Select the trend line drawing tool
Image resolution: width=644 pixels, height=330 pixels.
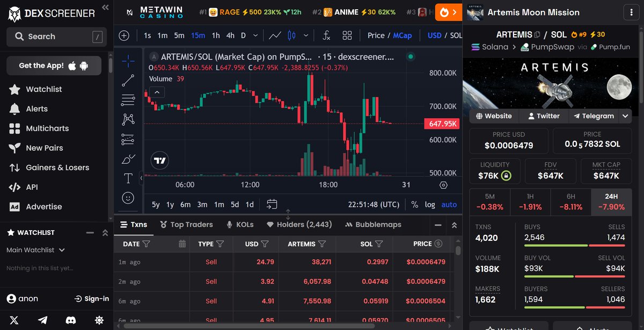click(x=128, y=81)
